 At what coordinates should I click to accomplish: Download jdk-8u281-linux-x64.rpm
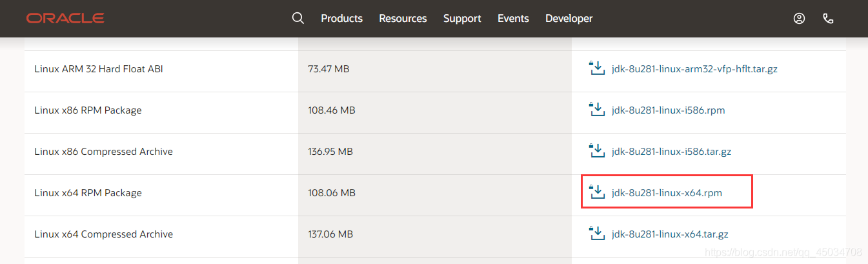(x=667, y=192)
